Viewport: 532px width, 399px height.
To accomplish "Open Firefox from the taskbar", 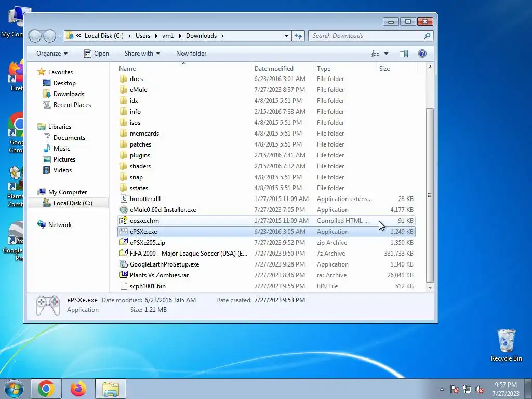I will coord(78,389).
